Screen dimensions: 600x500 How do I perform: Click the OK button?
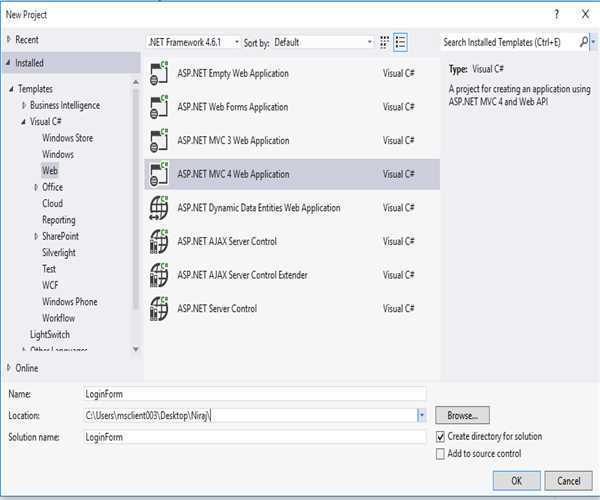click(x=515, y=481)
